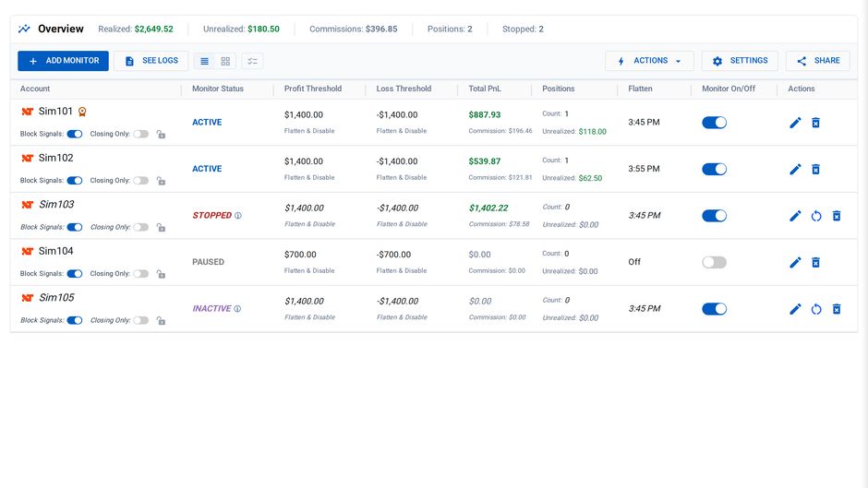Click Loss Threshold column header
This screenshot has width=868, height=488.
coord(404,89)
